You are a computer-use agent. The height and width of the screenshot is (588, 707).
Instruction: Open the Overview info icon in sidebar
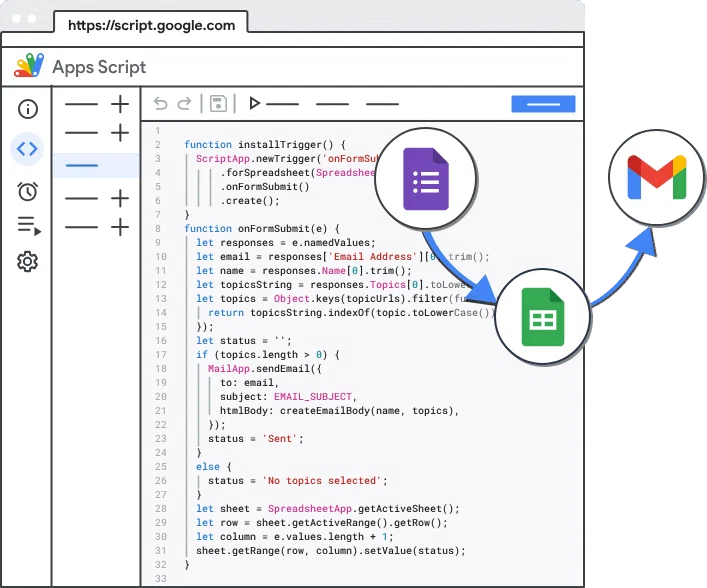(x=28, y=109)
